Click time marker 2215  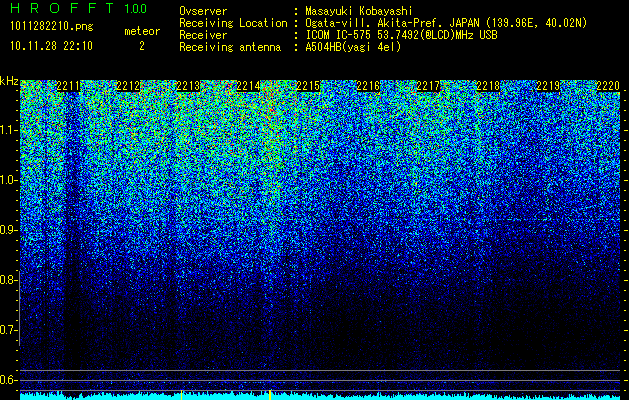pos(308,86)
